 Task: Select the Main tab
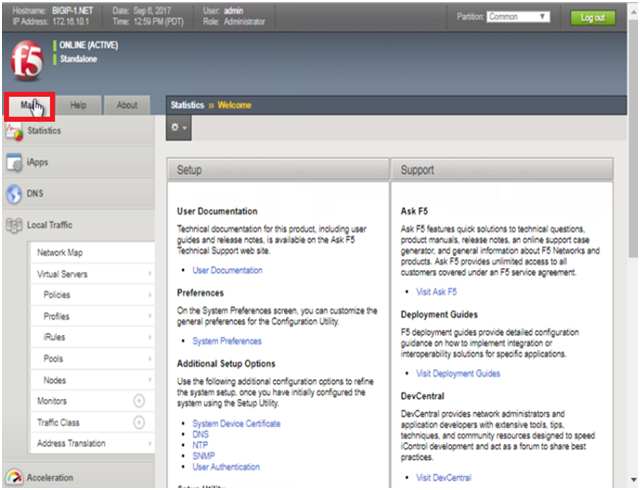tap(30, 105)
